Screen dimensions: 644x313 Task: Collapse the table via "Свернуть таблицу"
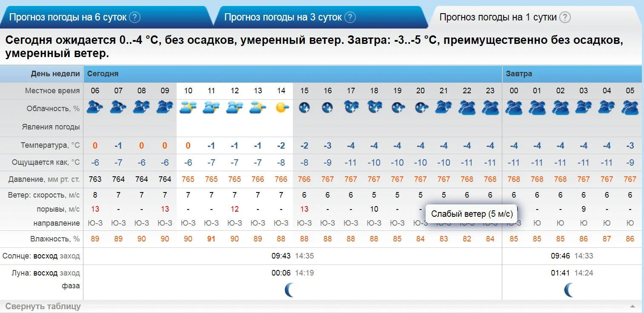click(43, 306)
